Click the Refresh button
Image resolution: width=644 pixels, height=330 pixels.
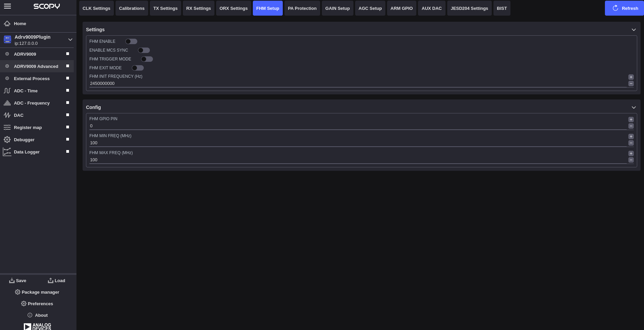pyautogui.click(x=624, y=8)
